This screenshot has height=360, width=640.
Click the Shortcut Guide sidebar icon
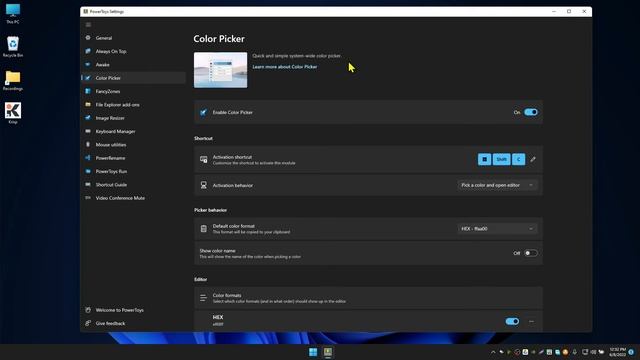(88, 184)
